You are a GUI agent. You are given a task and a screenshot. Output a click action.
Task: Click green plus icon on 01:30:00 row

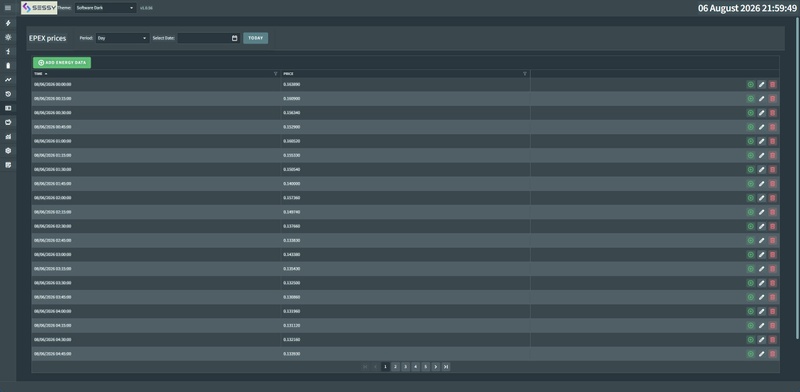tap(751, 169)
